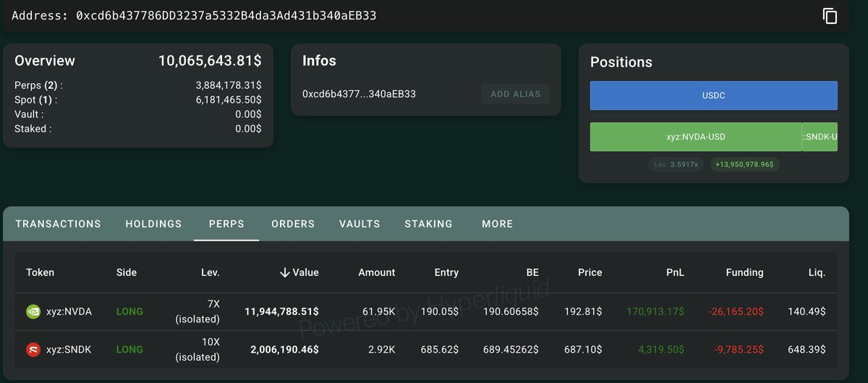This screenshot has width=868, height=383.
Task: Click the +13,950,978.96$ PnL badge
Action: click(744, 165)
